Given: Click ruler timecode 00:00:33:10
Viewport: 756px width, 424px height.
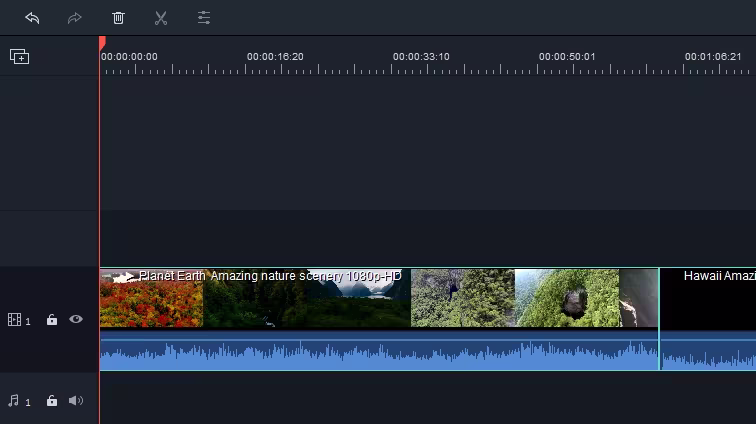Looking at the screenshot, I should point(421,56).
